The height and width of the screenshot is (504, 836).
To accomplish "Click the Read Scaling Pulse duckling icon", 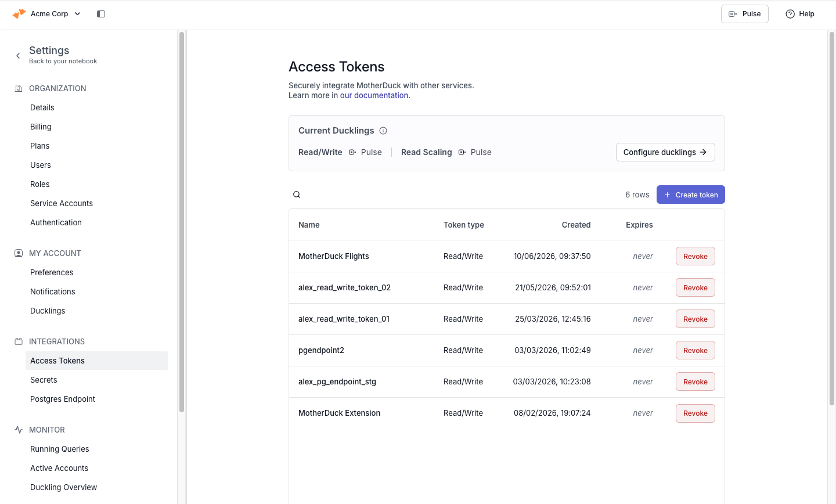I will point(462,152).
